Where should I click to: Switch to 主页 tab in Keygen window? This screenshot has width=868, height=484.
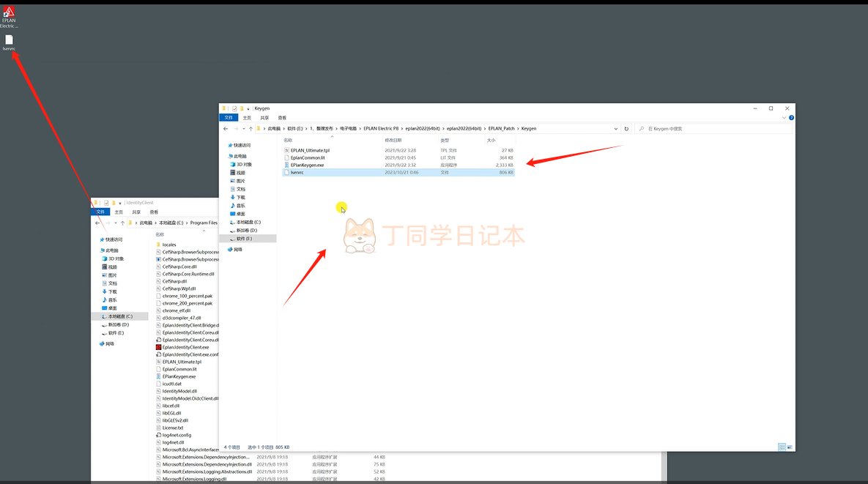pos(247,118)
